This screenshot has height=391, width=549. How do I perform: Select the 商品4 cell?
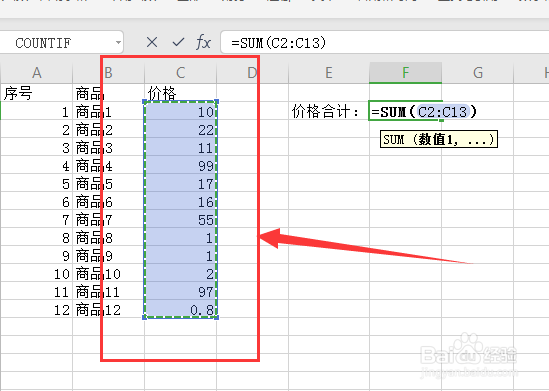109,166
